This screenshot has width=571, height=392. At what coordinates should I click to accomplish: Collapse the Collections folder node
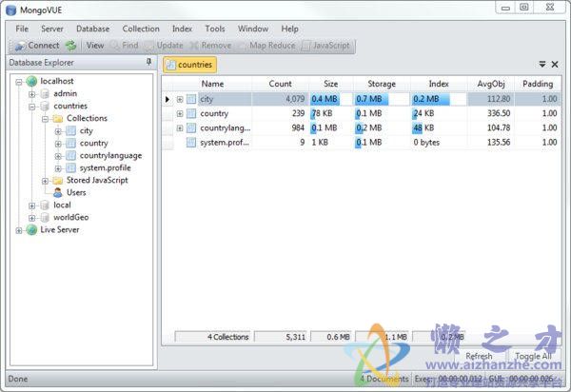pos(45,119)
